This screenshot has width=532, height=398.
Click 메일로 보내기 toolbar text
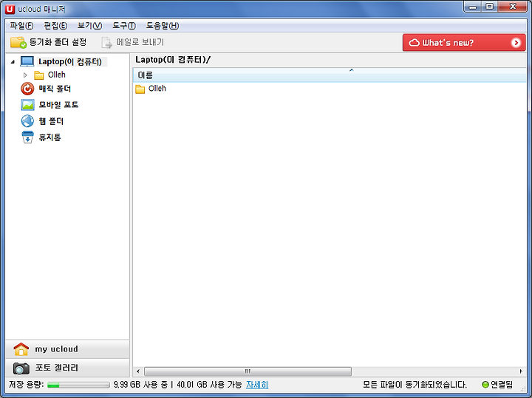(140, 42)
